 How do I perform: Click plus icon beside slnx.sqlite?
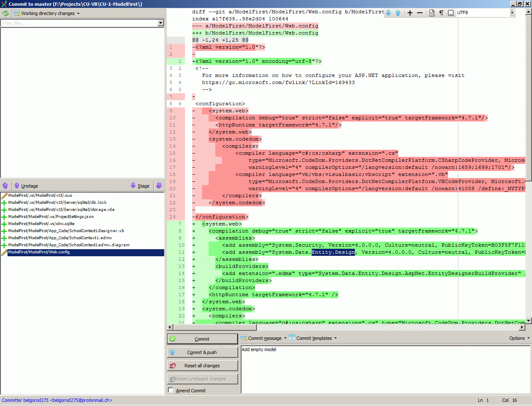(x=4, y=224)
